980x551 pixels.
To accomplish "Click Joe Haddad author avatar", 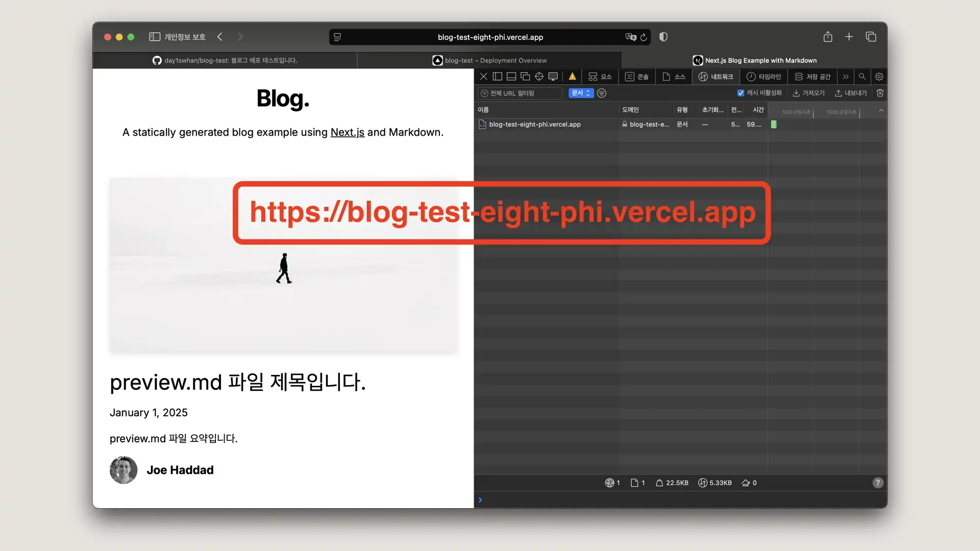I will pyautogui.click(x=124, y=470).
